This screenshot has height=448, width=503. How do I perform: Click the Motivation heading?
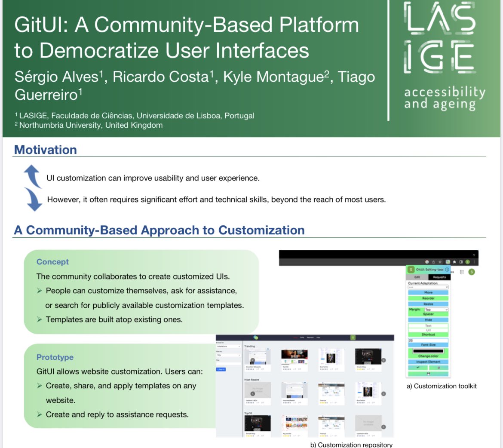coord(46,150)
